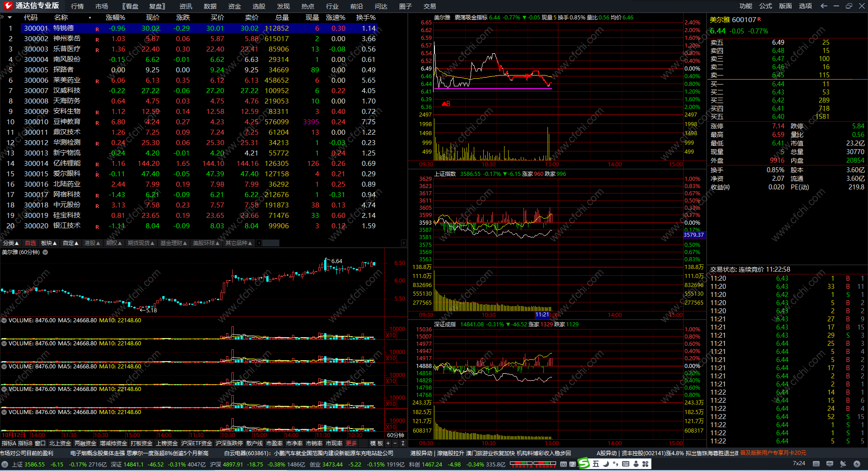Open the 资讯 menu
The image size is (868, 471).
(186, 6)
